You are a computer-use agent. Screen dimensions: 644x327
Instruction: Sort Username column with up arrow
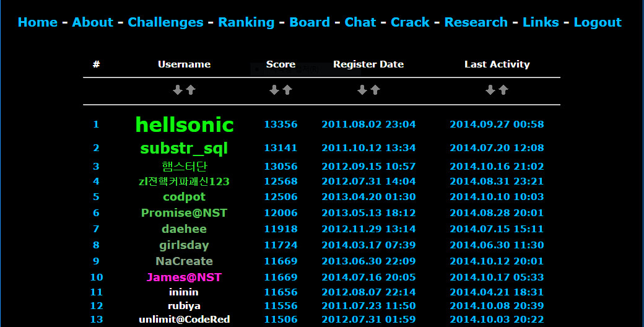coord(191,90)
